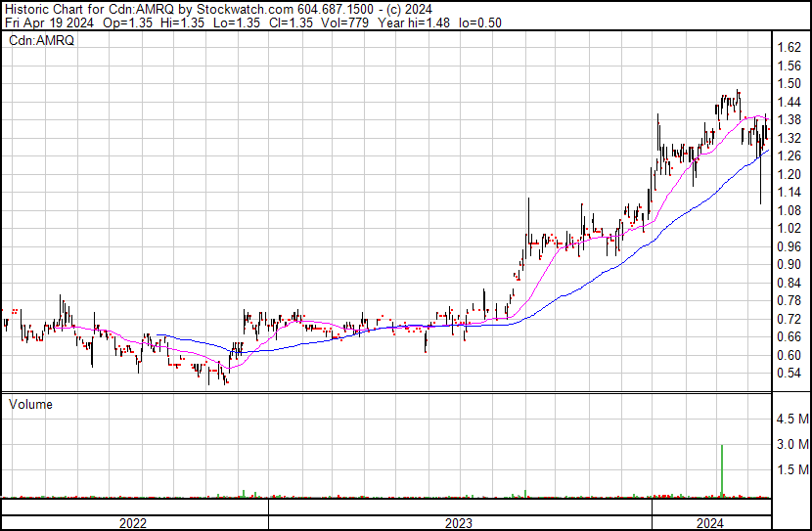Image resolution: width=812 pixels, height=531 pixels.
Task: Select the 2023 label on time axis
Action: pos(459,523)
